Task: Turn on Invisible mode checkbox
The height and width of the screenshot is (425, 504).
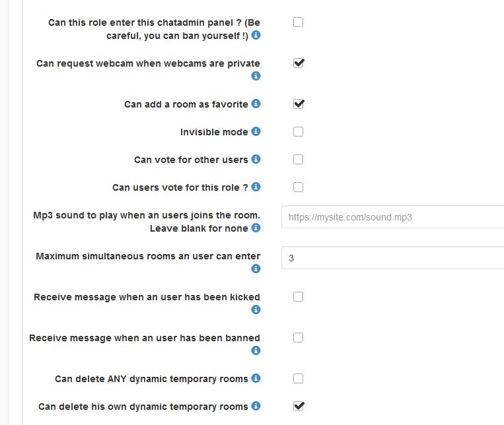Action: (x=299, y=132)
